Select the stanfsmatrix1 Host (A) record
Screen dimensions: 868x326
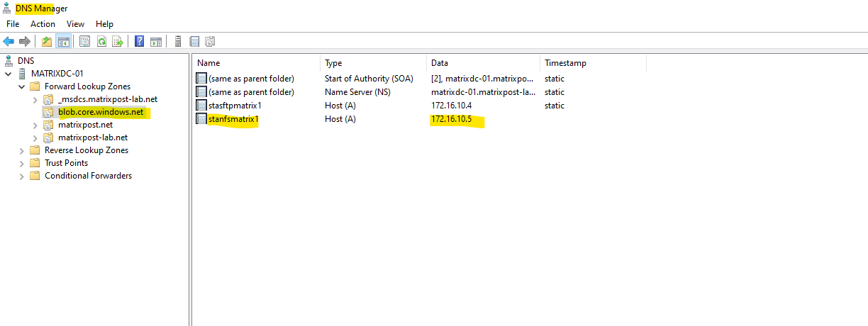tap(233, 119)
